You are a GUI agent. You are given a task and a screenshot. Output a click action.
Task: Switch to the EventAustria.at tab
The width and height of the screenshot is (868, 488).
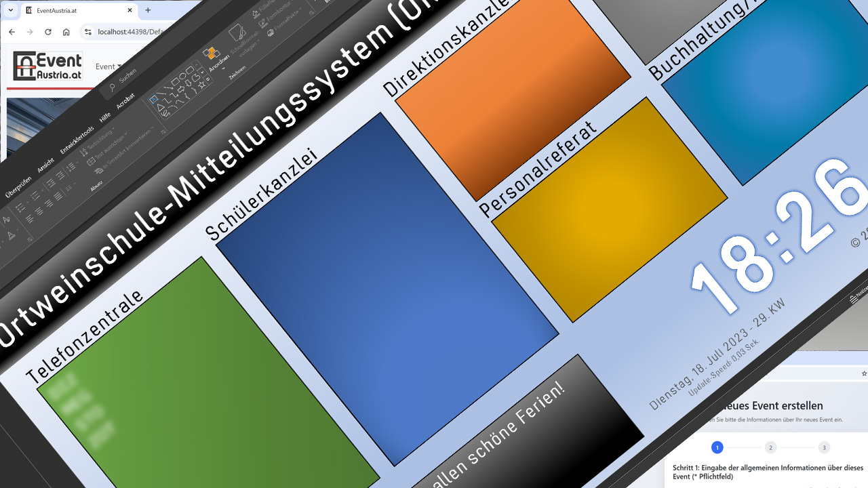pos(78,10)
